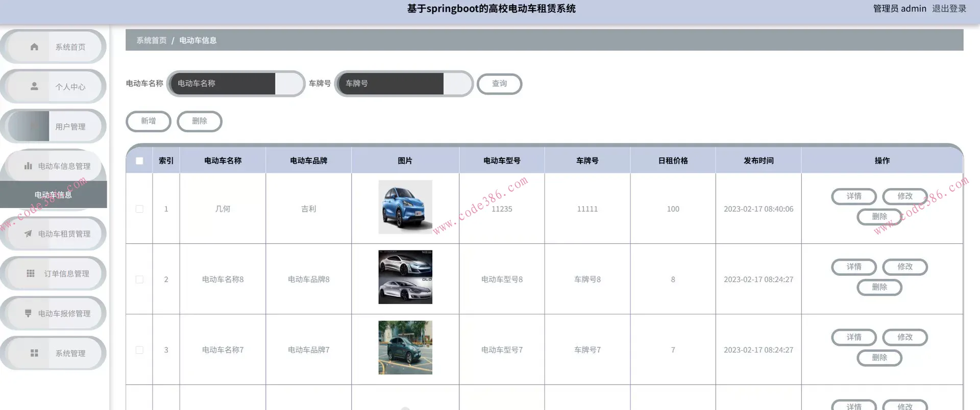
Task: Open the 用户管理 sidebar menu
Action: click(x=53, y=126)
